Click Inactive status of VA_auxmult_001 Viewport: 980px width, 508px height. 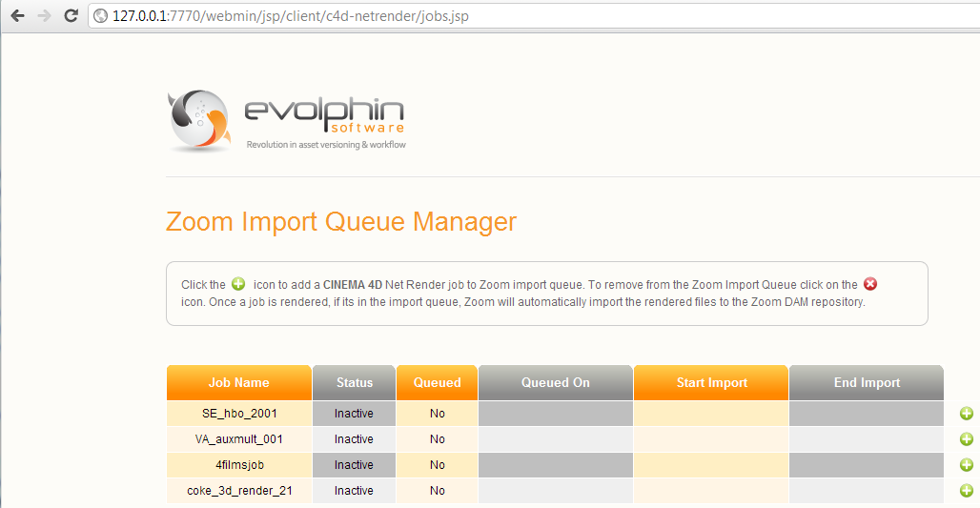pos(354,439)
